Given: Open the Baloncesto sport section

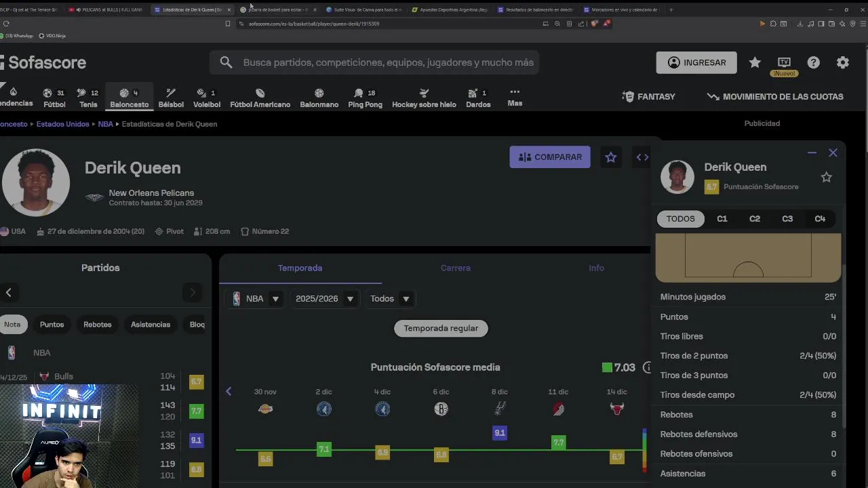Looking at the screenshot, I should click(129, 98).
